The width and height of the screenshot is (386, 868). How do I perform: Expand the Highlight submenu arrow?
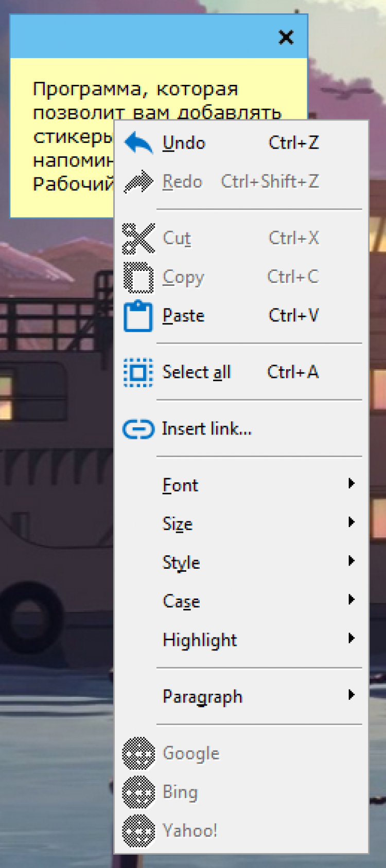(352, 638)
